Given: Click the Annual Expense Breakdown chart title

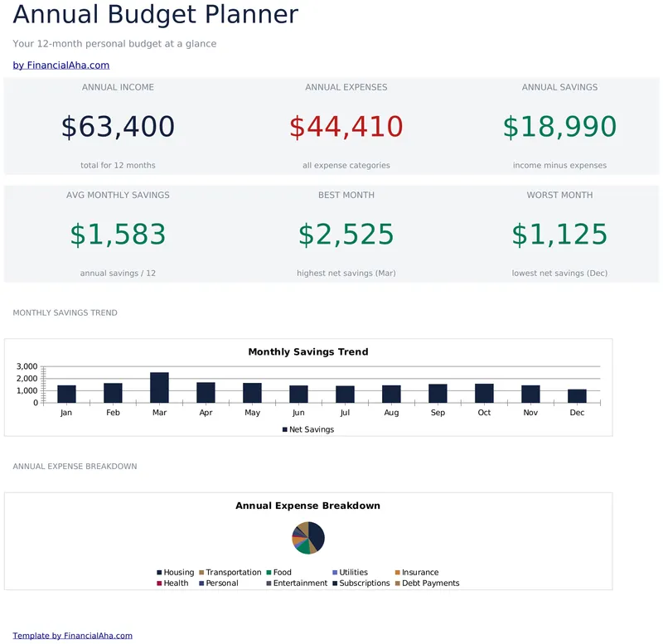Looking at the screenshot, I should [307, 506].
